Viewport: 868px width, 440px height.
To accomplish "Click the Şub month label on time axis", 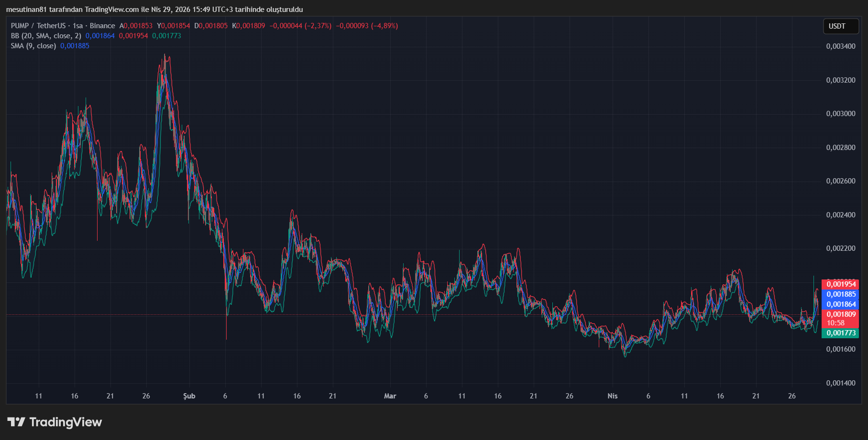I will pyautogui.click(x=189, y=396).
